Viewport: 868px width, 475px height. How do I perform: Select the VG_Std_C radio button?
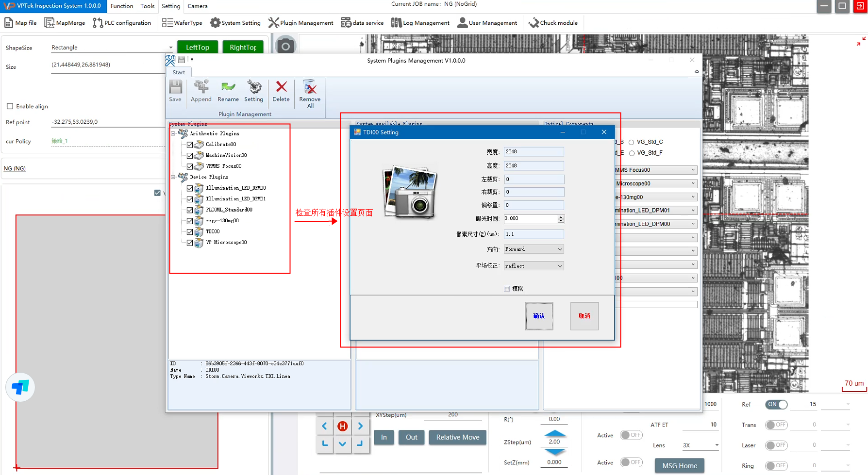(632, 142)
